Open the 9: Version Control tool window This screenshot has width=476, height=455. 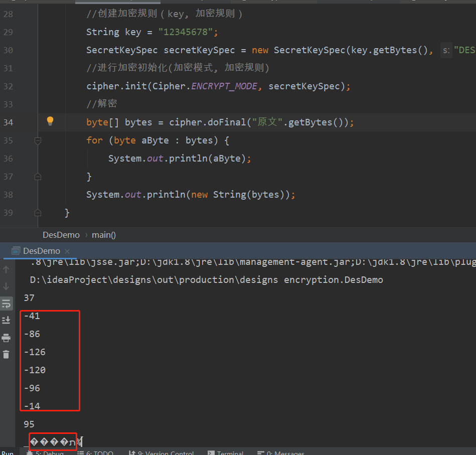[162, 452]
